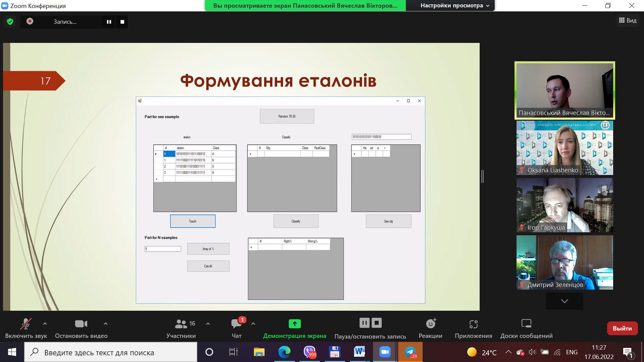The height and width of the screenshot is (362, 644).
Task: Open the Participants list
Action: (x=181, y=328)
